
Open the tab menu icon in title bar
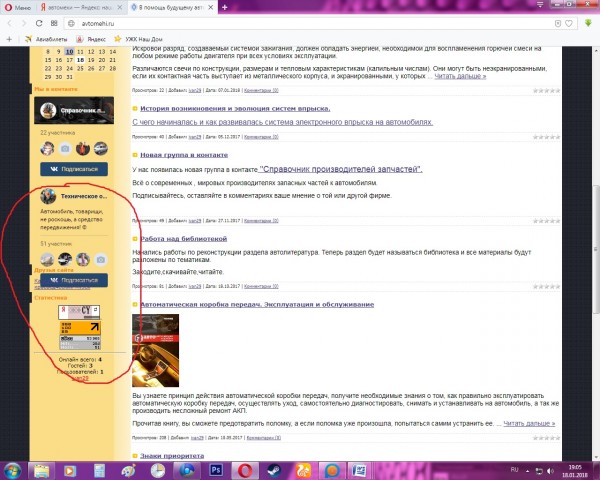(x=540, y=5)
